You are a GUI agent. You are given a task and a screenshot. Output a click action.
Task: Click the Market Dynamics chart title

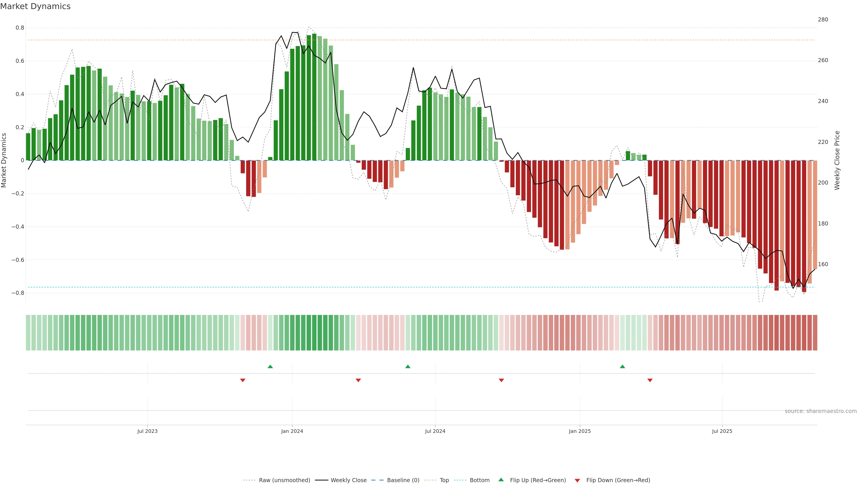click(35, 6)
